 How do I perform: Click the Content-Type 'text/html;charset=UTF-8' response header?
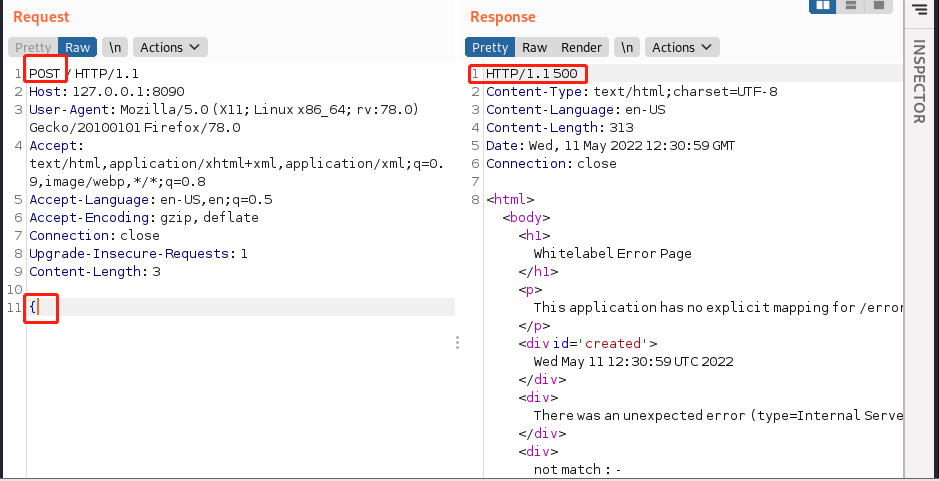[x=632, y=92]
